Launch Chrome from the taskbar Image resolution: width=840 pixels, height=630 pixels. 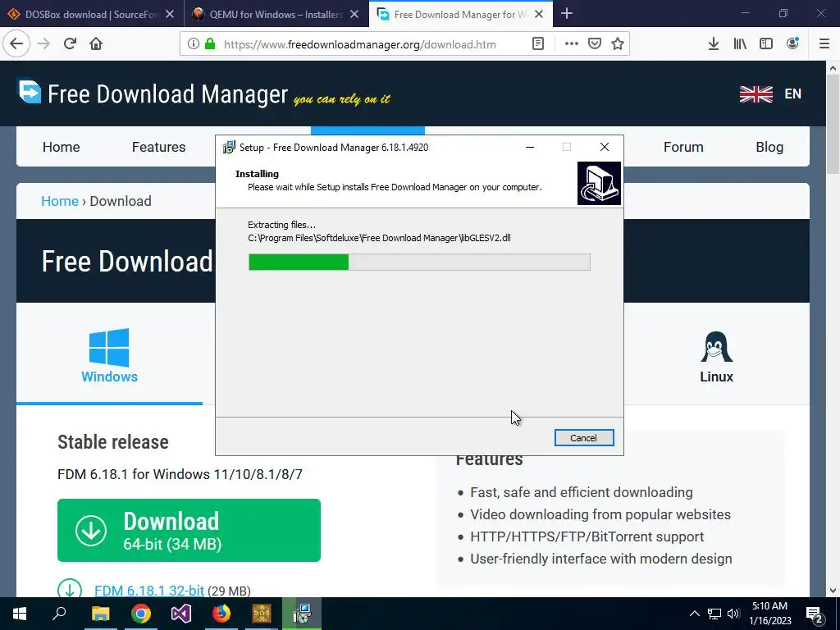pyautogui.click(x=141, y=614)
